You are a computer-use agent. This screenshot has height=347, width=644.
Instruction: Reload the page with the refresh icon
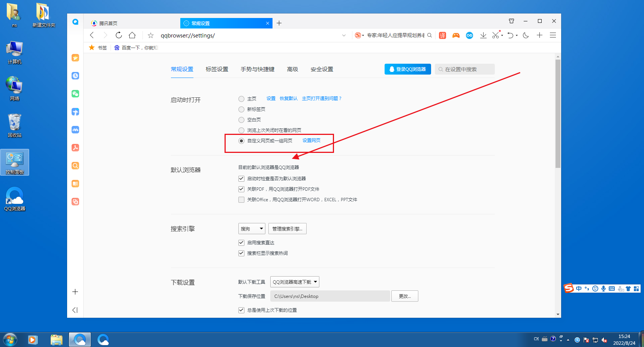click(119, 35)
